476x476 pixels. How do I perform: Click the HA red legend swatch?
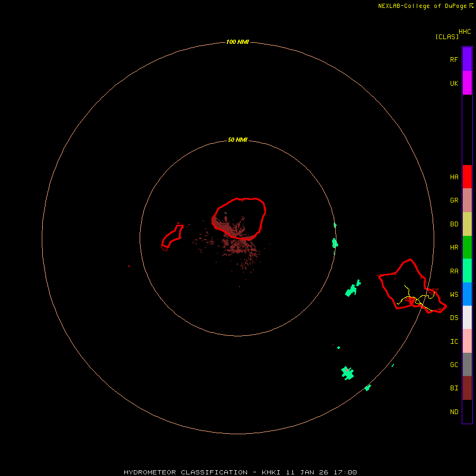(467, 177)
